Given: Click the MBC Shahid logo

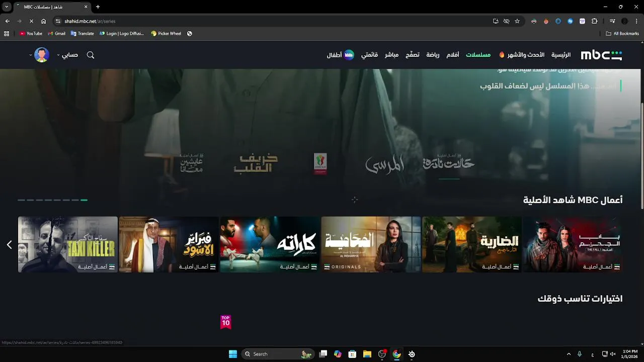Looking at the screenshot, I should coord(601,55).
